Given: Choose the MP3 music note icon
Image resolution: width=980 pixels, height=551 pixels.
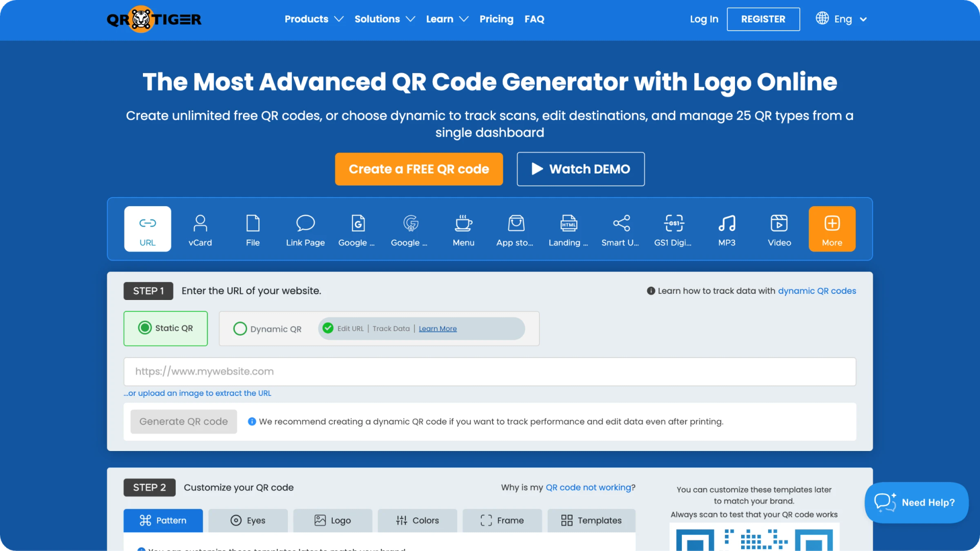Looking at the screenshot, I should 727,223.
